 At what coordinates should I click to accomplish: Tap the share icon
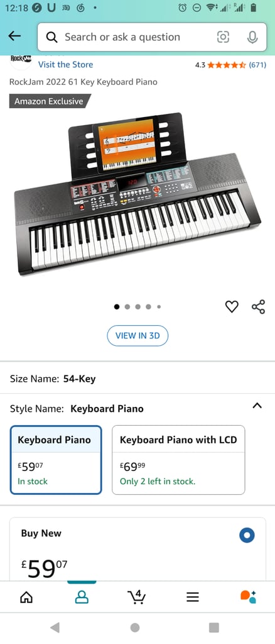(258, 307)
